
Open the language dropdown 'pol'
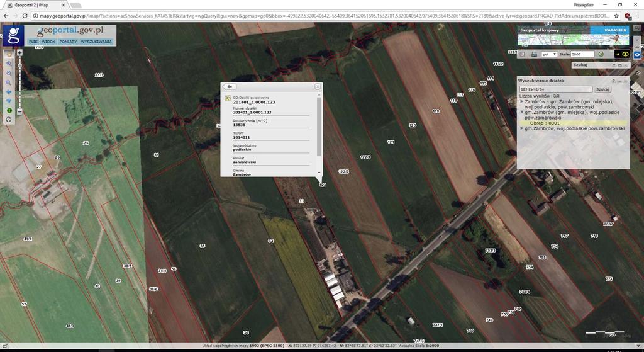[x=550, y=54]
